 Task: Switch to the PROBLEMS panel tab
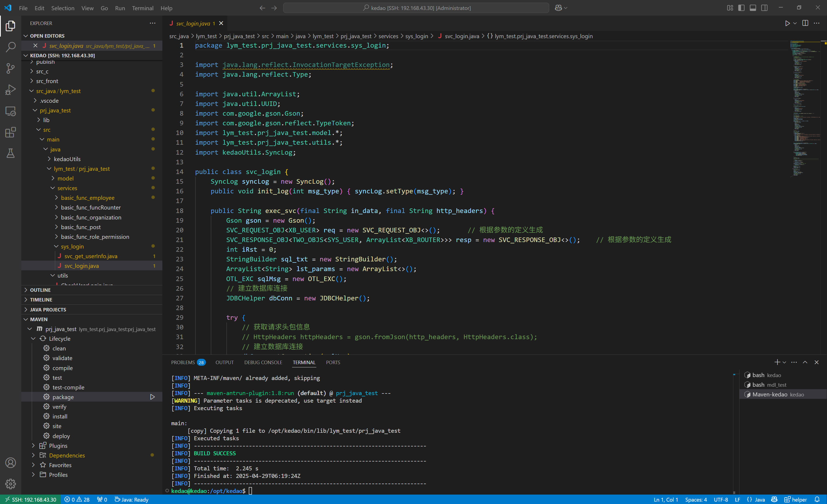pos(183,363)
